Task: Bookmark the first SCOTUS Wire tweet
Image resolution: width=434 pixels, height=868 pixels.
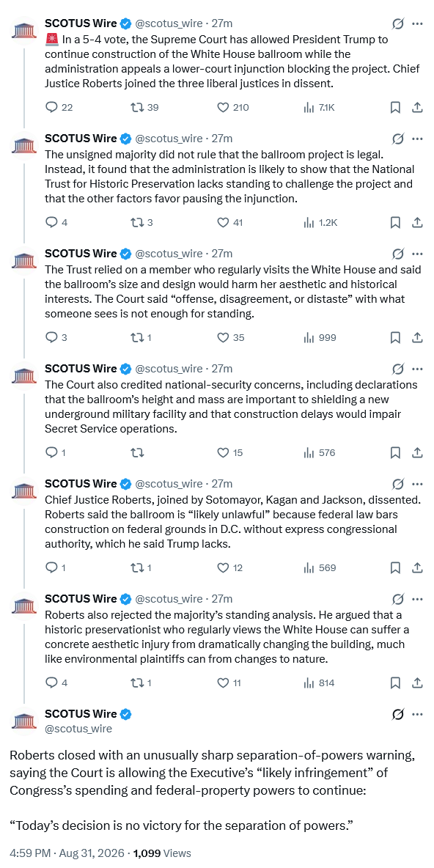Action: tap(395, 107)
